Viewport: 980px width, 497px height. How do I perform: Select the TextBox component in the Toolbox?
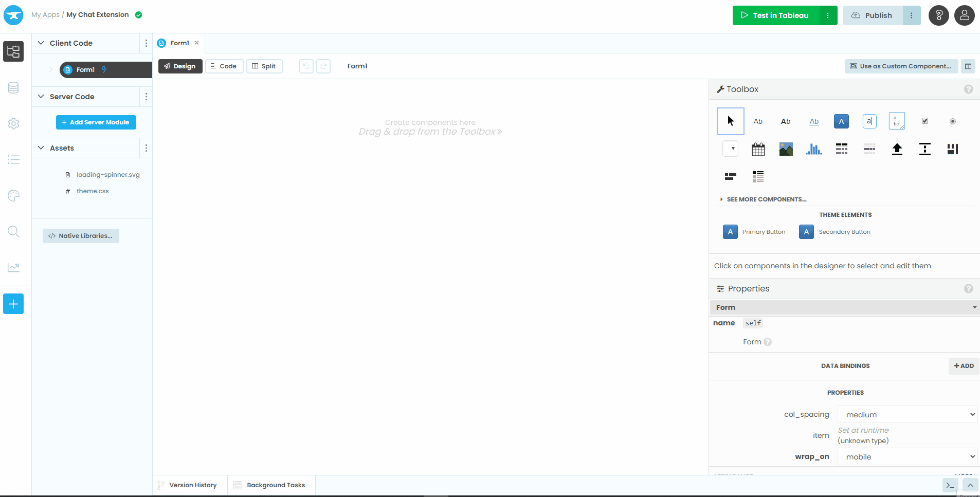pyautogui.click(x=869, y=121)
